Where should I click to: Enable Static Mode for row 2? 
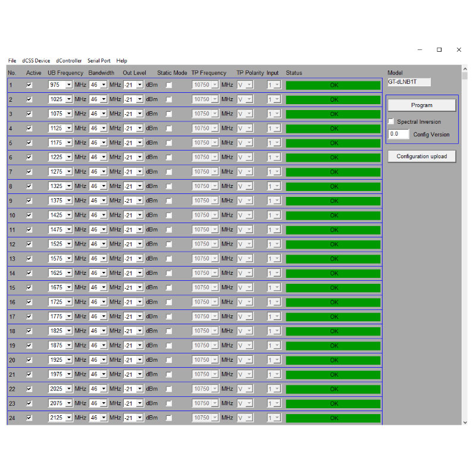pos(169,99)
